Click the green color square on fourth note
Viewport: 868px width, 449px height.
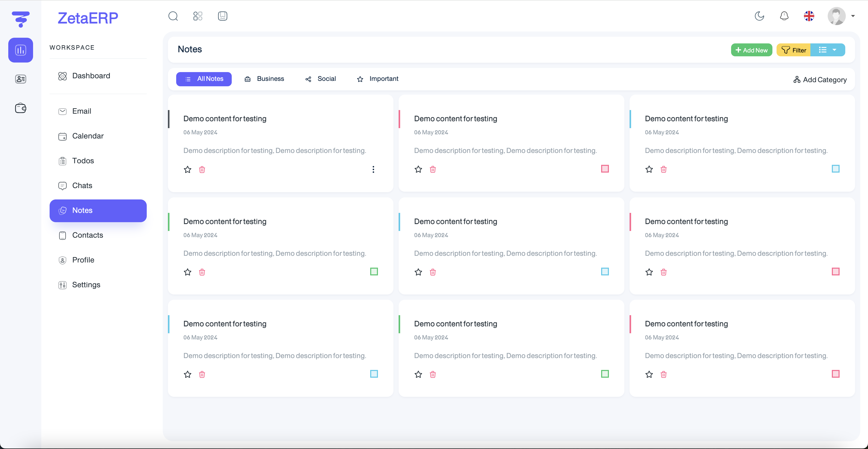coord(374,271)
